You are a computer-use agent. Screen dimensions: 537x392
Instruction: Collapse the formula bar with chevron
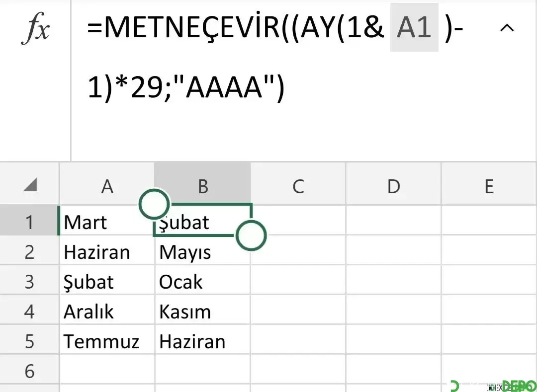click(x=507, y=28)
